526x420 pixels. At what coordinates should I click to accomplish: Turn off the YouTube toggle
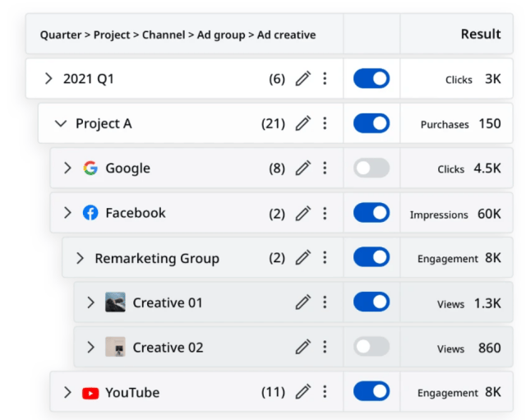[x=371, y=391]
